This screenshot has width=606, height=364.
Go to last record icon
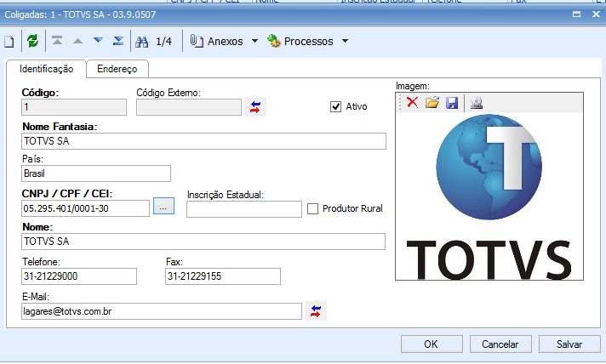click(118, 41)
